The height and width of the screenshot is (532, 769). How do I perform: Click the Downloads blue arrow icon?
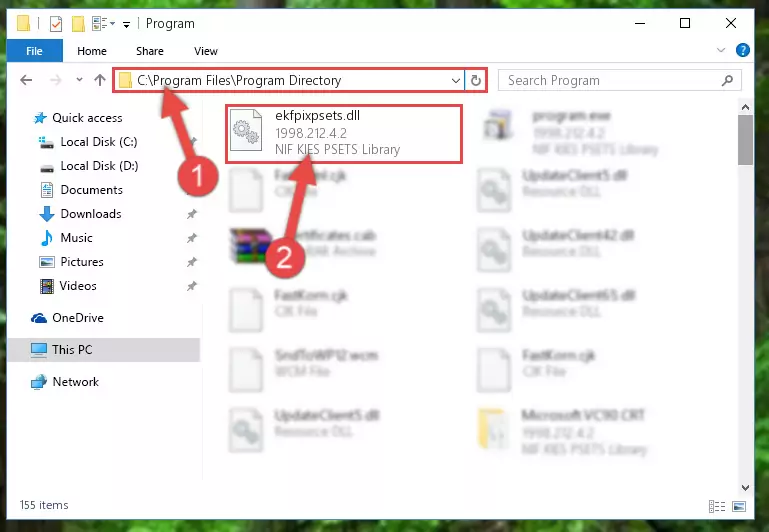point(47,214)
